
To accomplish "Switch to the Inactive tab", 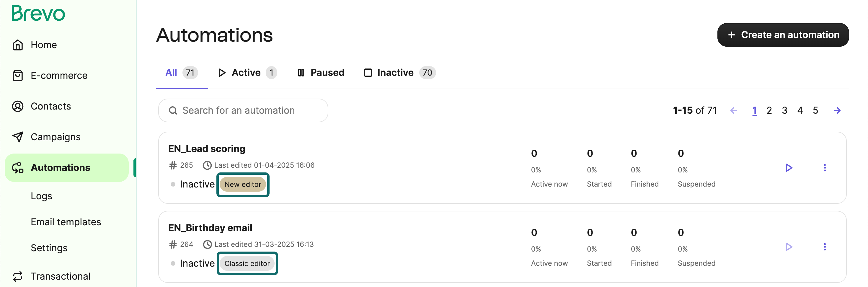I will pos(400,73).
